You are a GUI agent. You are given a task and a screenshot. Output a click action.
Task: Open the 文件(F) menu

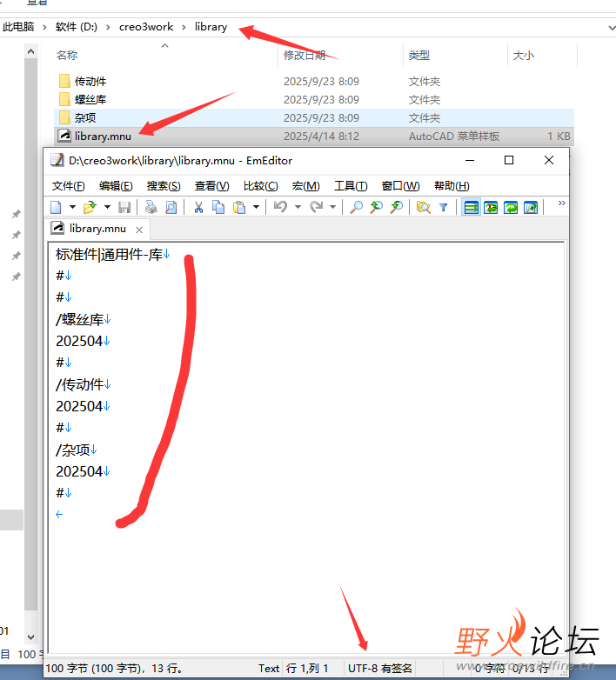tap(68, 186)
